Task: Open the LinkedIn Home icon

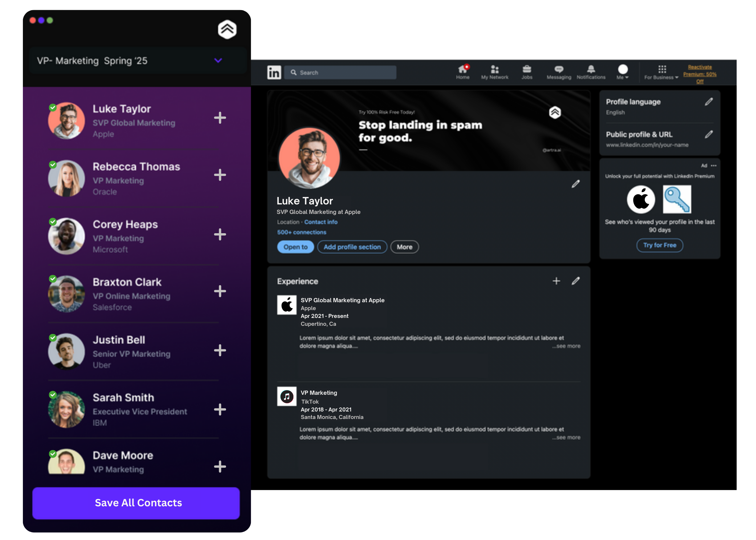Action: (x=463, y=72)
